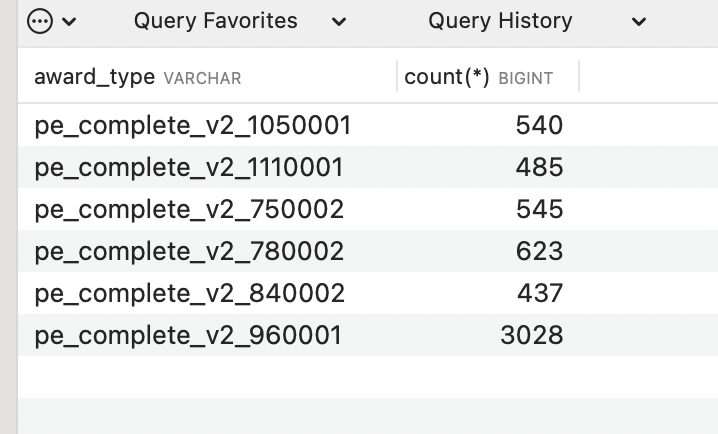The height and width of the screenshot is (434, 718).
Task: Expand the chevron beside the ellipsis icon
Action: pos(69,22)
